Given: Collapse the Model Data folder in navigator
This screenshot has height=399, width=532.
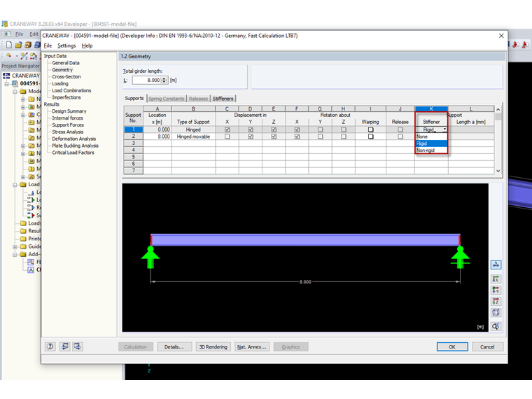Looking at the screenshot, I should click(15, 91).
